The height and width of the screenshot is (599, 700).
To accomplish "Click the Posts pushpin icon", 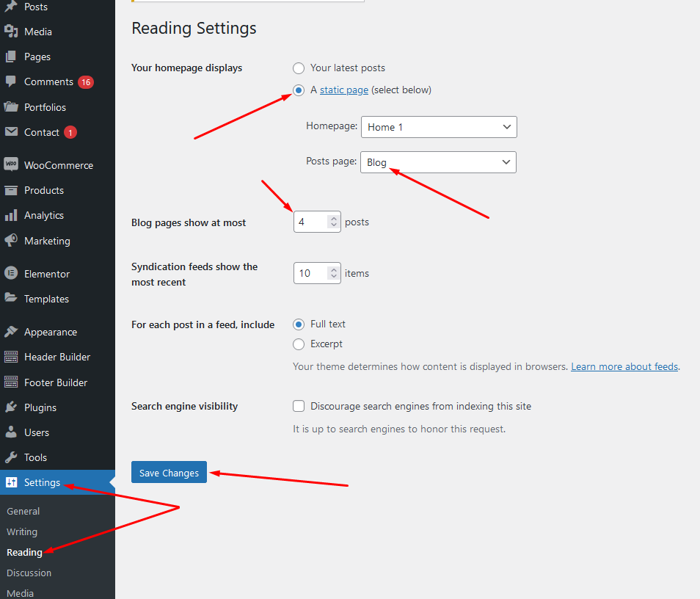I will point(11,7).
